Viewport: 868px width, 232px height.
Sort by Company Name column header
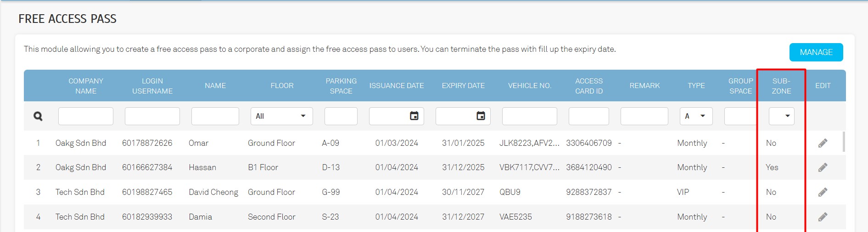pos(86,86)
